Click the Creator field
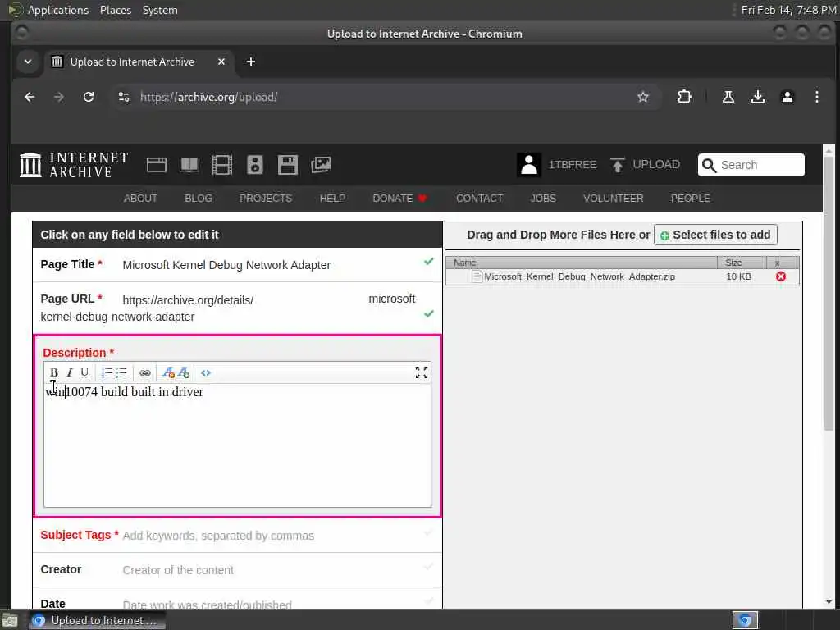 point(237,570)
